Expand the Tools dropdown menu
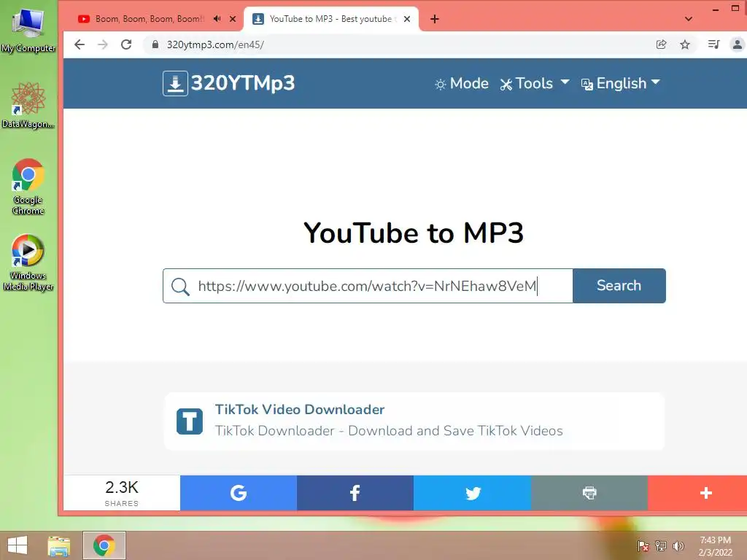This screenshot has height=560, width=747. click(x=535, y=84)
